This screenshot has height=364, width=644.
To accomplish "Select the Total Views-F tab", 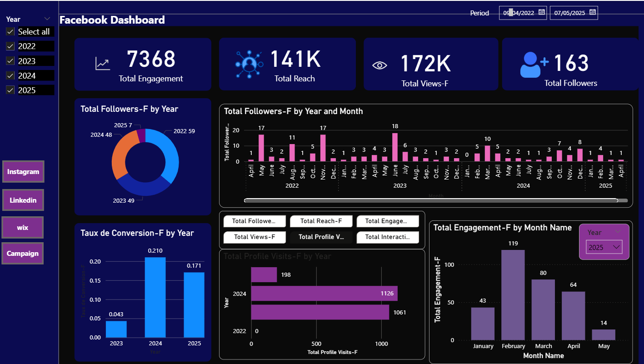I will pos(255,237).
